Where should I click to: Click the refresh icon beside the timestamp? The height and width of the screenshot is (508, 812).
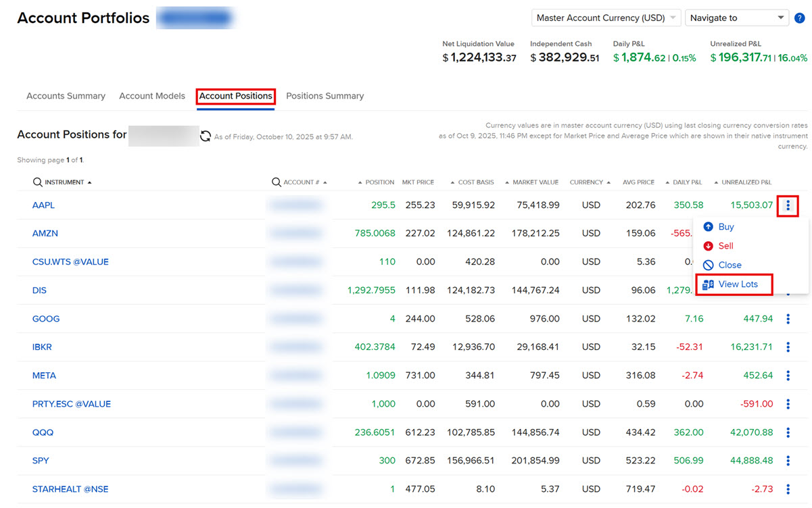click(206, 136)
